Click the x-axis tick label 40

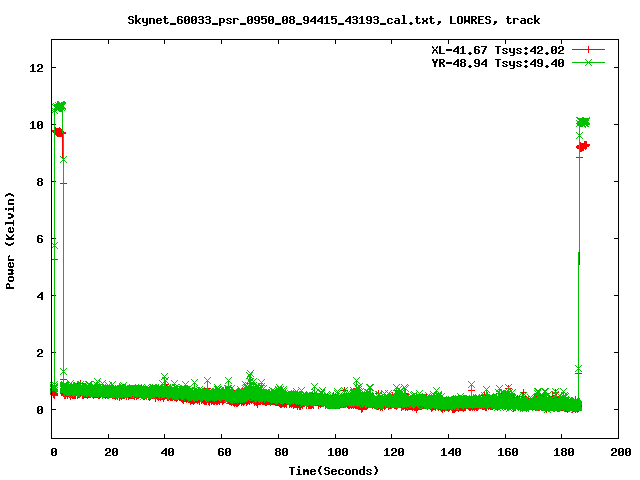(167, 452)
